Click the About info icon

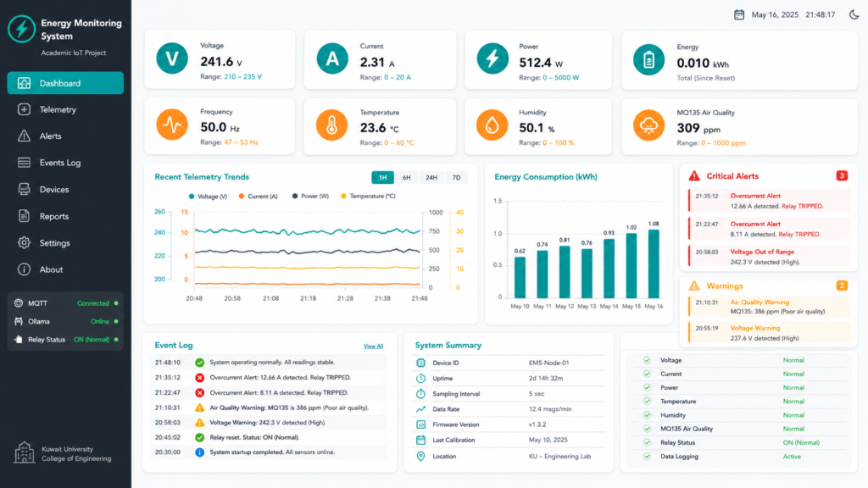click(x=24, y=269)
